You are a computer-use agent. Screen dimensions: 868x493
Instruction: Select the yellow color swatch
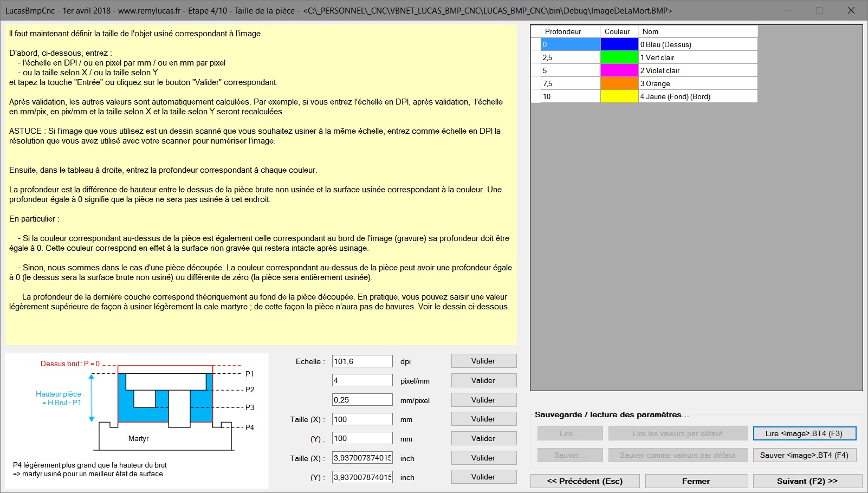619,96
